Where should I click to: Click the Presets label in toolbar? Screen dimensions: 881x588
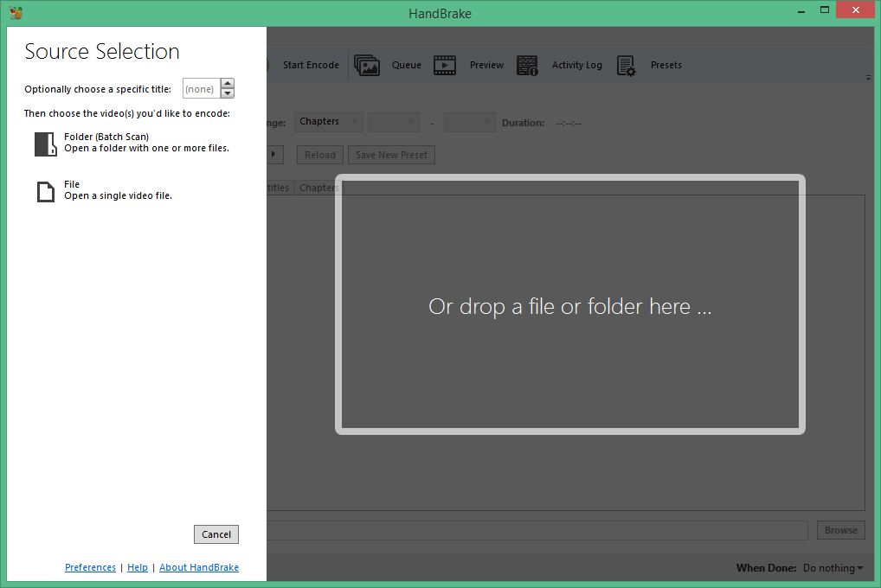[666, 65]
